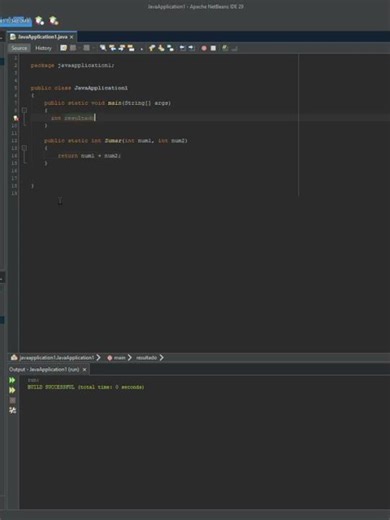This screenshot has height=520, width=390.
Task: Close the Output JavaApplication1 (run) tab
Action: tap(85, 370)
